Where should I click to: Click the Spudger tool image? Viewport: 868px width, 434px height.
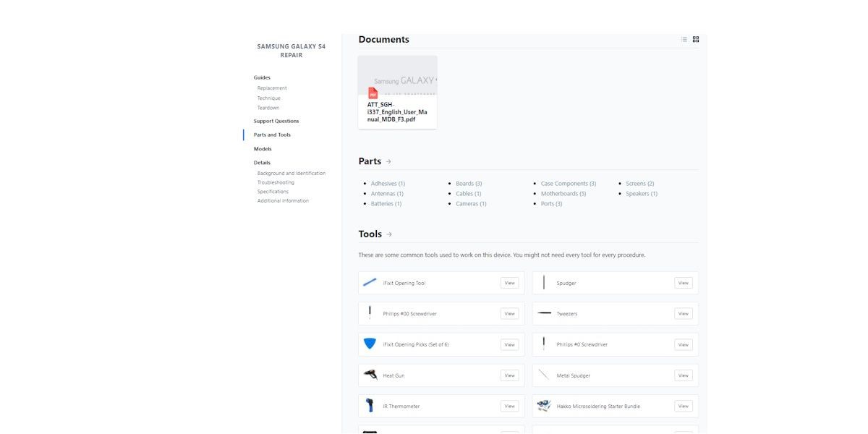click(x=544, y=283)
